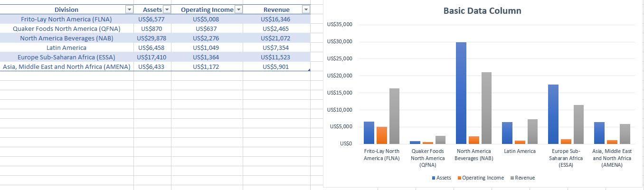Click the chart's Frito-Lay North America axis label
This screenshot has height=190, width=644.
382,154
